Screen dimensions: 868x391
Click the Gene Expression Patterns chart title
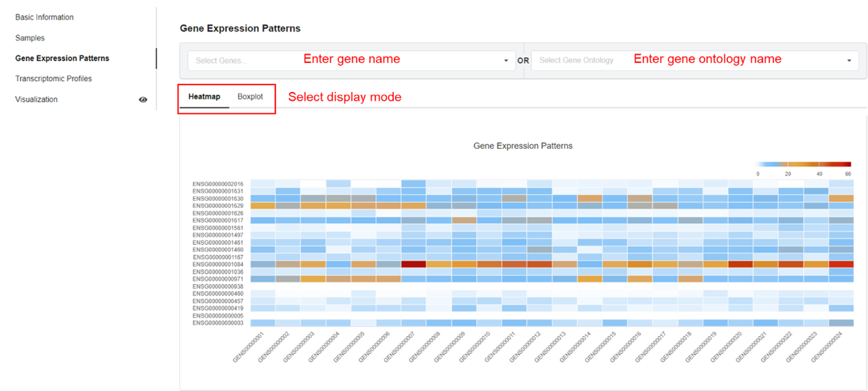pyautogui.click(x=523, y=146)
